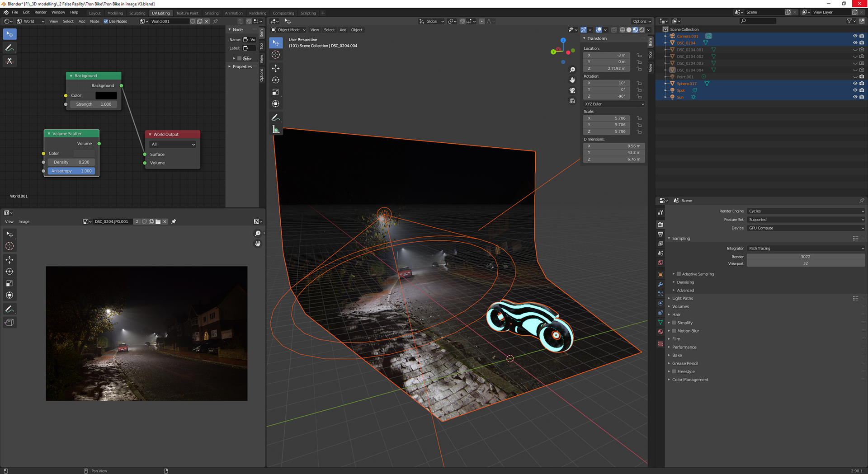Switch to the Compositing workspace tab

tap(283, 13)
